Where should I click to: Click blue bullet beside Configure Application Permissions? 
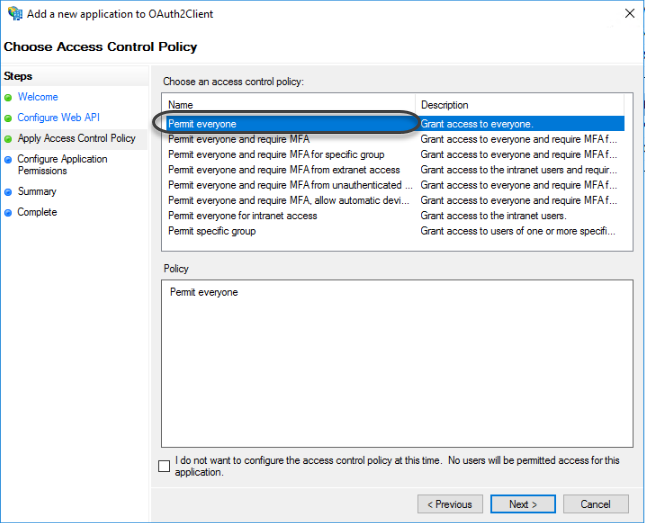(x=8, y=160)
